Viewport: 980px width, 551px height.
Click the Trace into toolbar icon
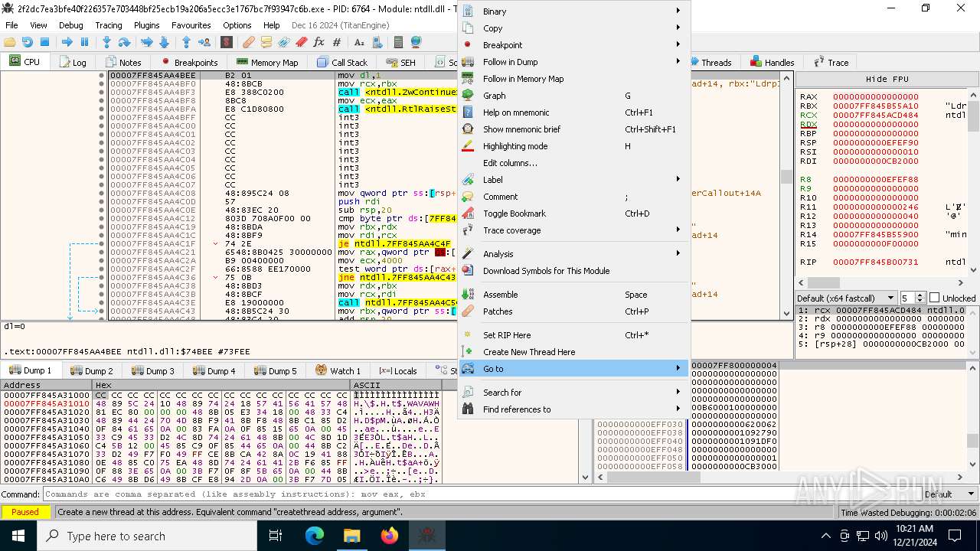(146, 42)
